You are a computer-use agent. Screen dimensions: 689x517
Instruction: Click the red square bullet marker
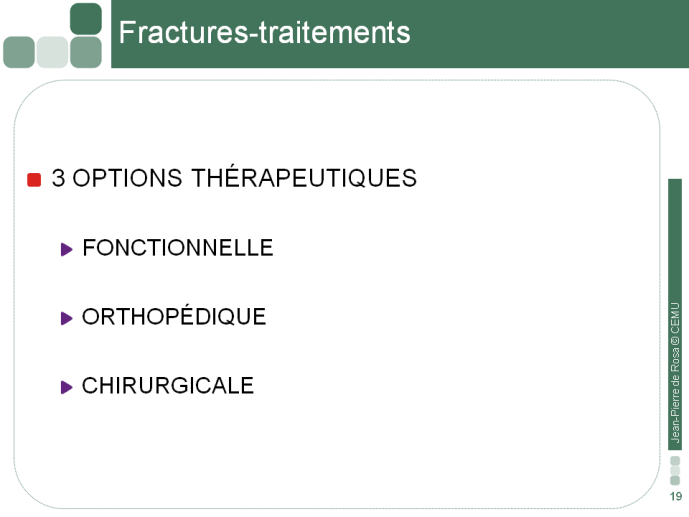[34, 180]
